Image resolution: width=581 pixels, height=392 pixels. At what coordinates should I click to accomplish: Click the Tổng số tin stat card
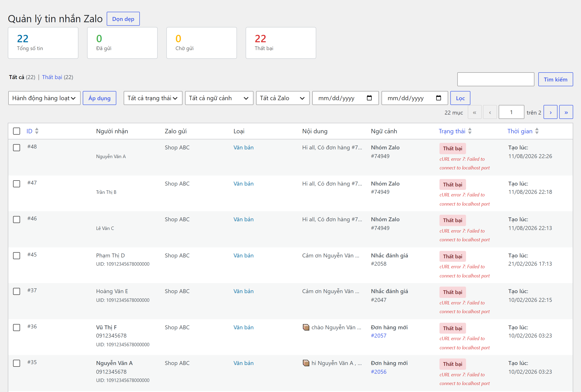point(43,43)
